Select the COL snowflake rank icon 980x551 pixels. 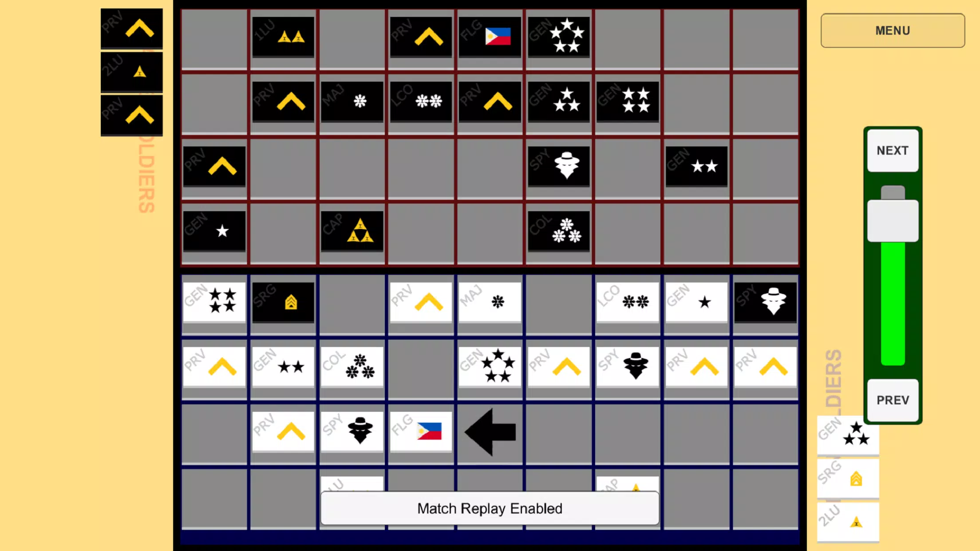[x=352, y=367]
